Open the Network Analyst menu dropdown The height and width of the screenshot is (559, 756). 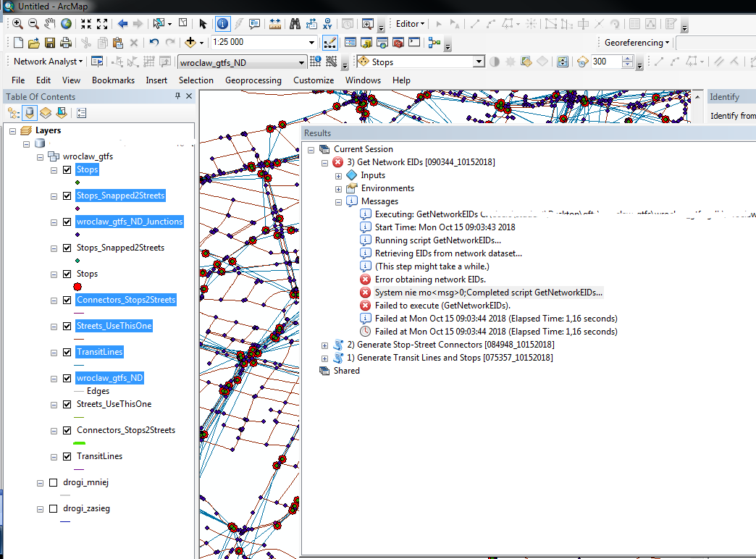48,62
